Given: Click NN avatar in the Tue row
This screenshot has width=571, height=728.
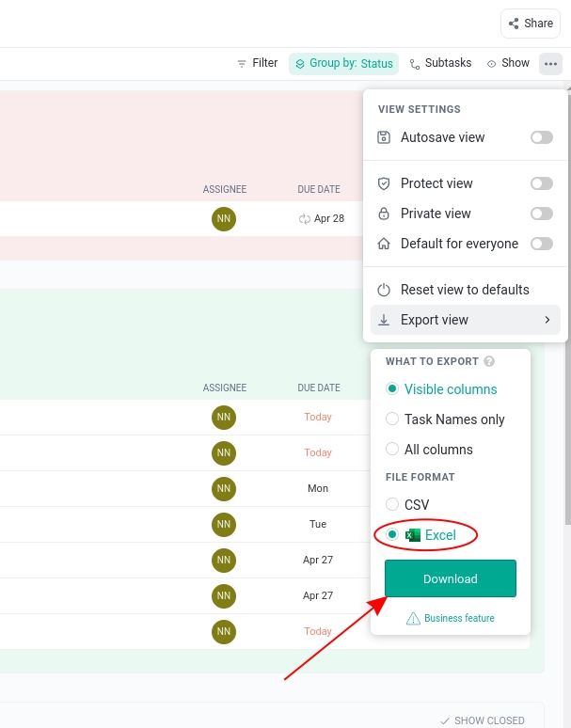Looking at the screenshot, I should point(224,524).
